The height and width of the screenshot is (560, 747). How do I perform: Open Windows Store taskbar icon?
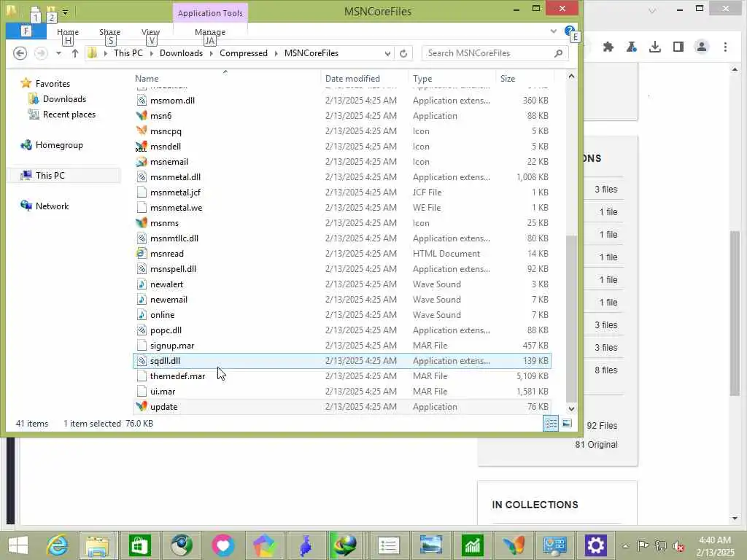coord(139,545)
